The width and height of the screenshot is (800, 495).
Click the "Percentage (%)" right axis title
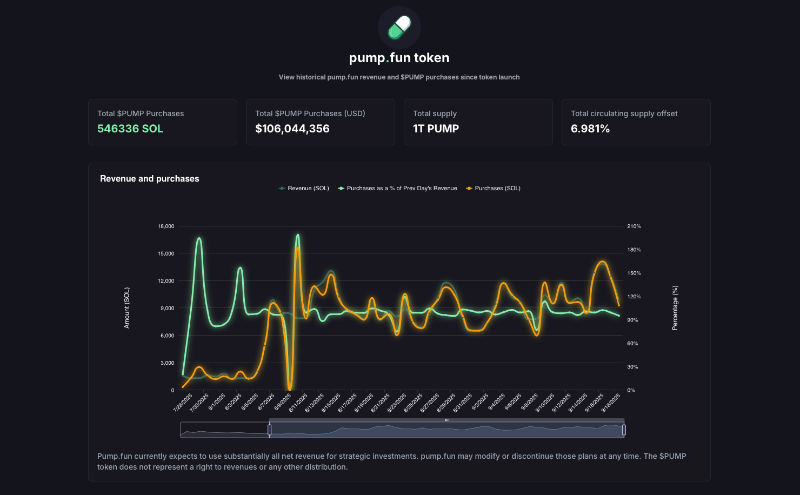point(675,308)
